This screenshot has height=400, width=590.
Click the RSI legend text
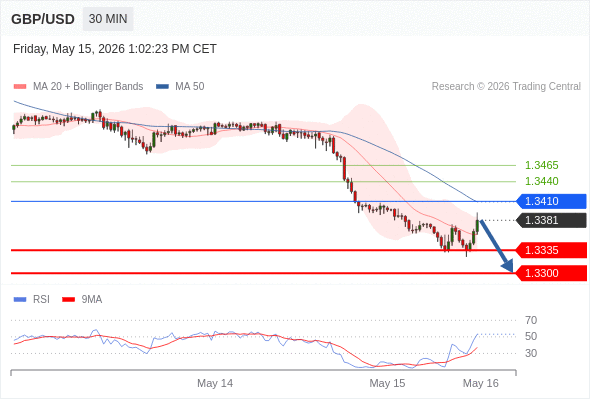pyautogui.click(x=41, y=300)
